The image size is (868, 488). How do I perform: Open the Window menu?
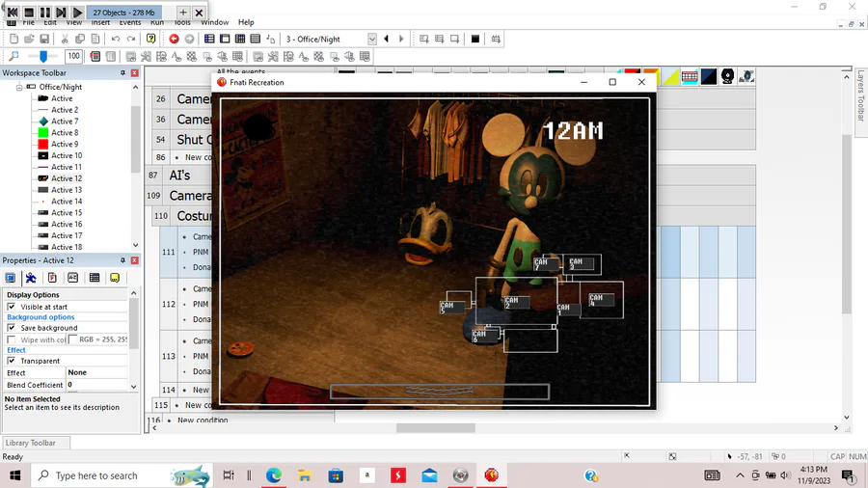pyautogui.click(x=215, y=22)
